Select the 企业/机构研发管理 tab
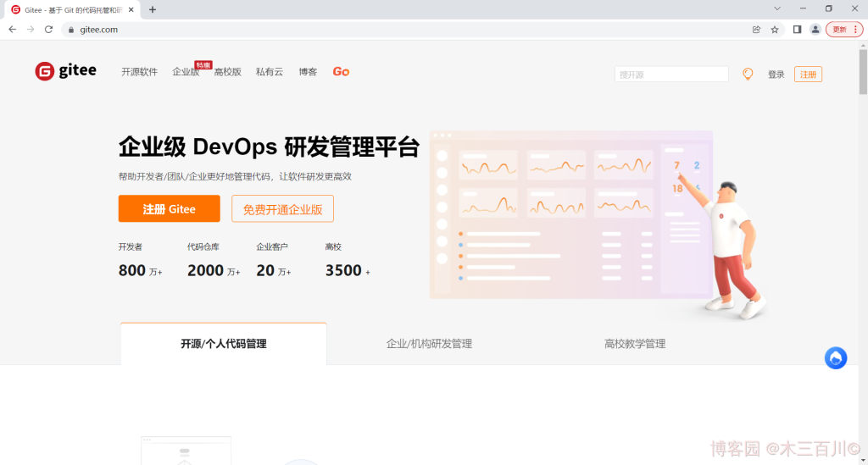 429,344
